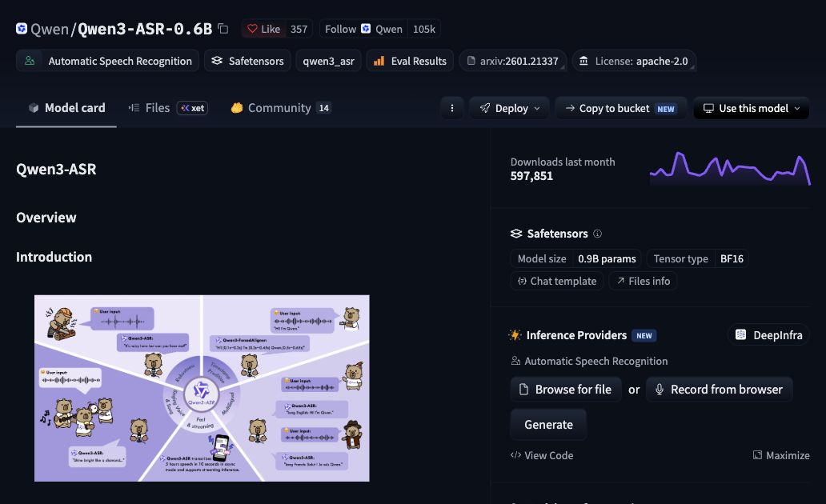Click View Code link
The height and width of the screenshot is (504, 826).
tap(542, 455)
